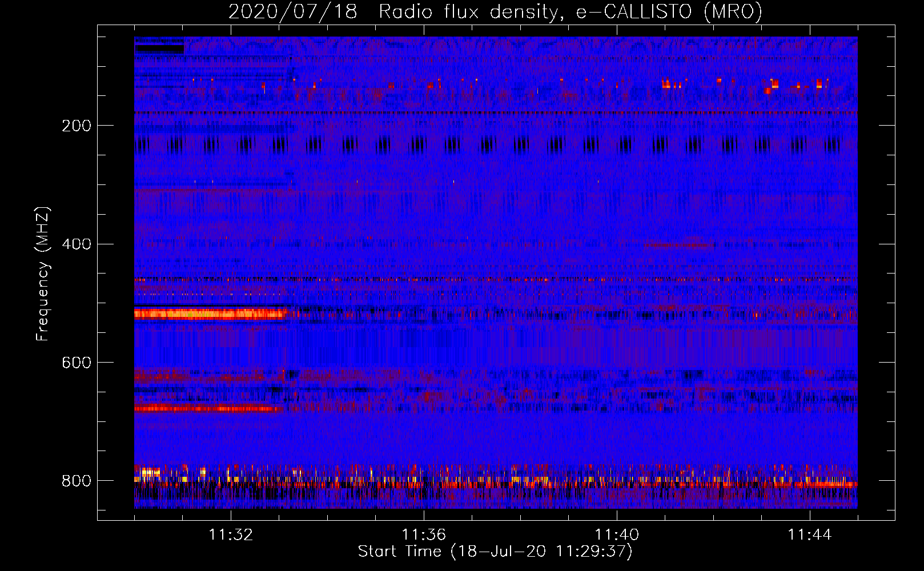The height and width of the screenshot is (571, 924).
Task: Click the 600 frequency tick label
Action: 77,363
